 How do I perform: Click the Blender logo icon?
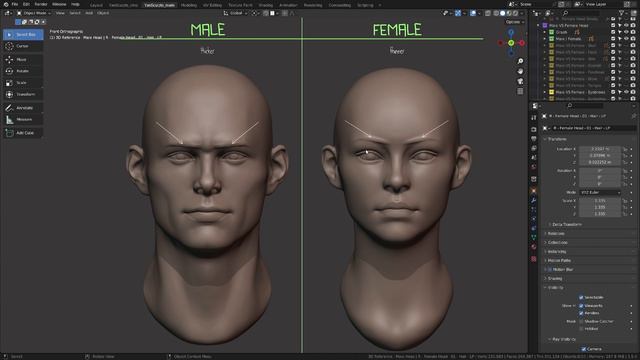(x=6, y=4)
